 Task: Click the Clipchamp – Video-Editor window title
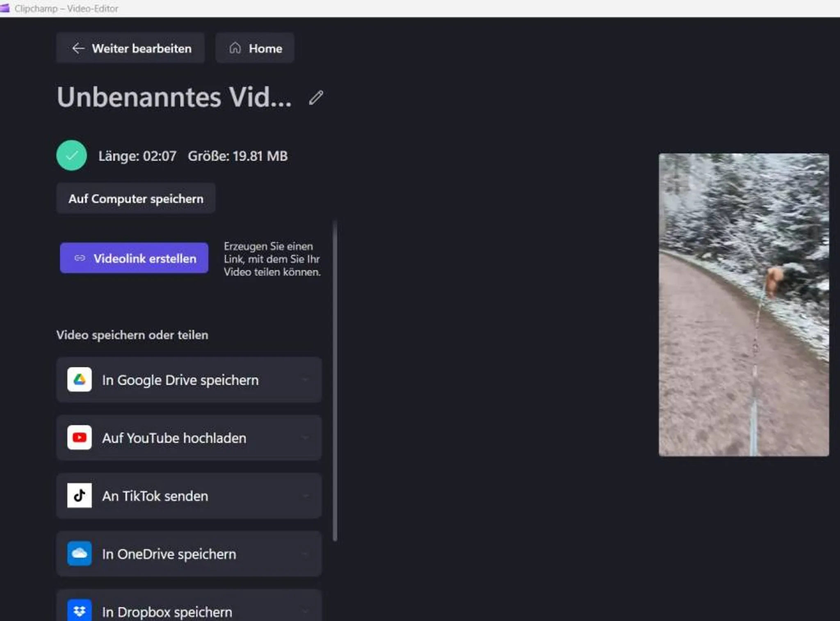66,8
